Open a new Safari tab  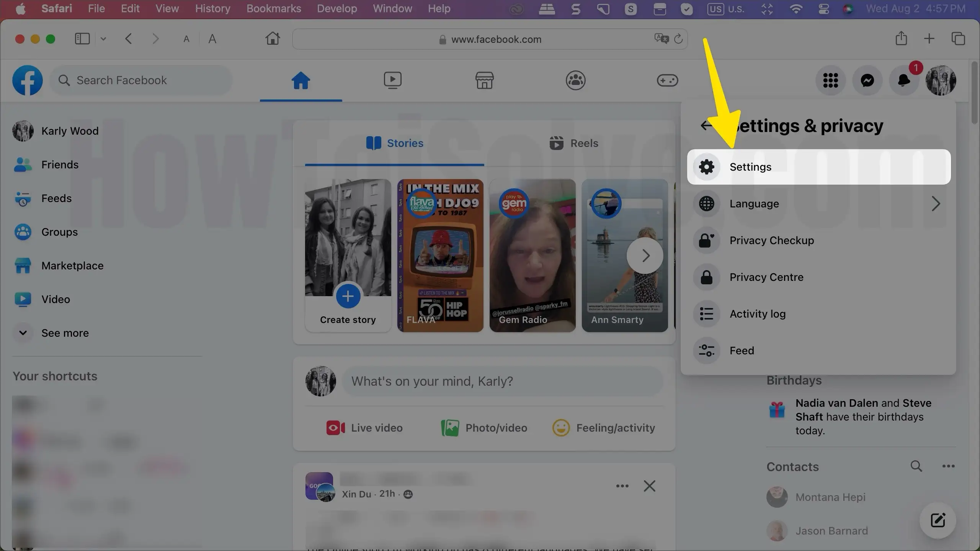point(929,39)
